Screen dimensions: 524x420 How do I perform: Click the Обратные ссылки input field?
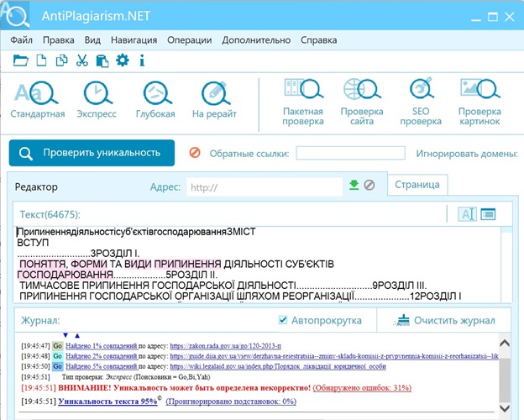pyautogui.click(x=350, y=153)
